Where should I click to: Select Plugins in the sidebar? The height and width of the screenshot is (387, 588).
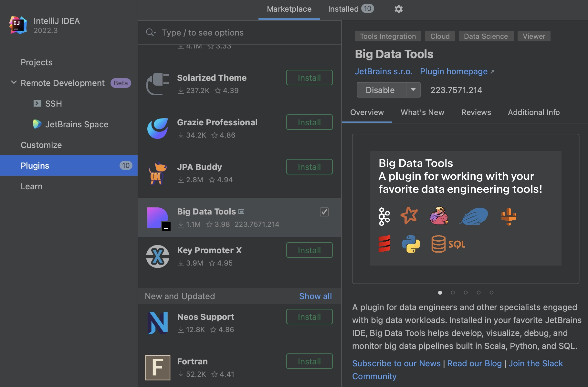coord(69,165)
